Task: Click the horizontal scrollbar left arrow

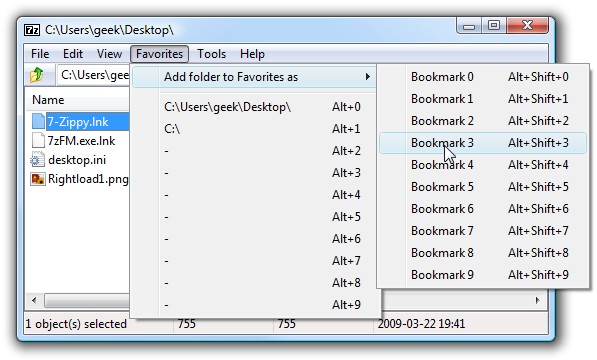Action: tap(34, 300)
